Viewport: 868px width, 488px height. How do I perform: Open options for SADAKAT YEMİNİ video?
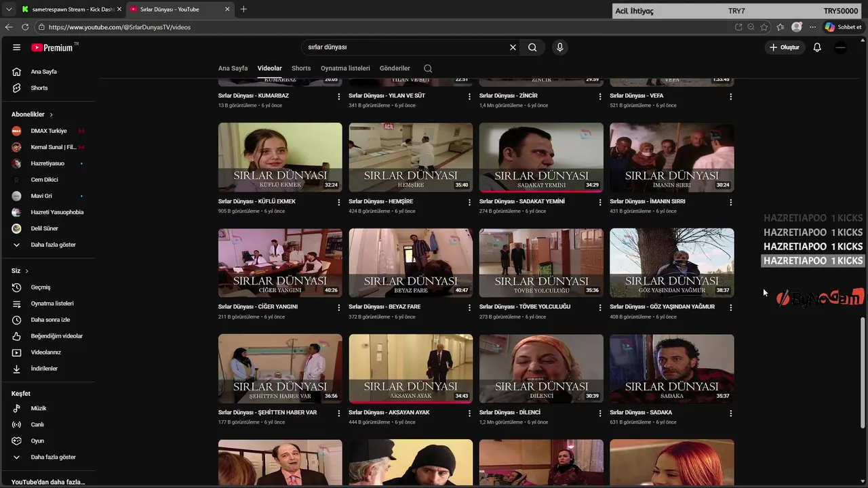[600, 202]
